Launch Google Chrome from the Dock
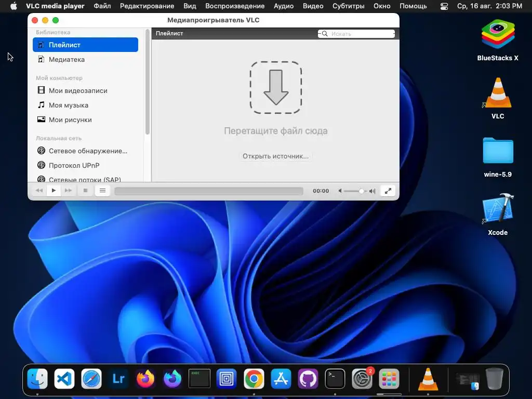532x399 pixels. tap(254, 379)
